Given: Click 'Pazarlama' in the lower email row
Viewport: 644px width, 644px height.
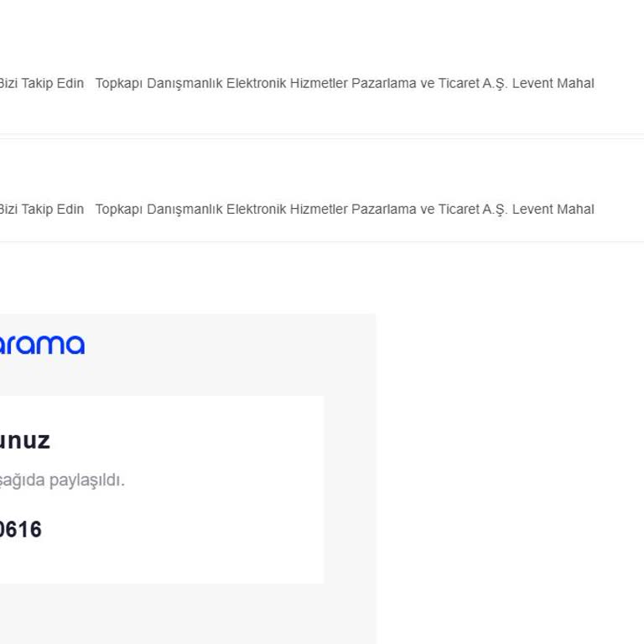Looking at the screenshot, I should point(384,209).
